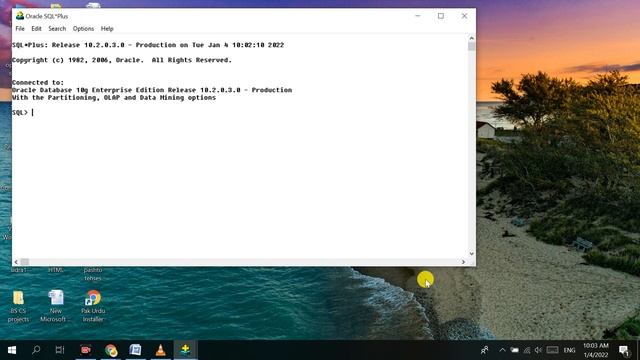Click the SQL*Plus Release 10.2.0.3.0 banner line
The width and height of the screenshot is (640, 360).
pos(148,45)
